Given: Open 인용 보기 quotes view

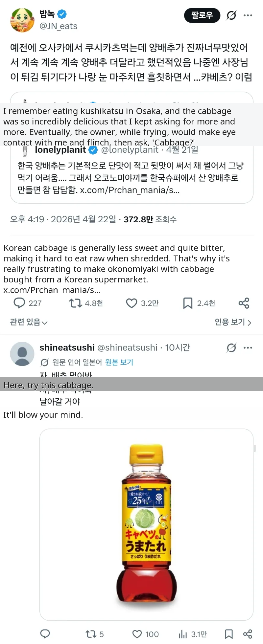Looking at the screenshot, I should point(233,322).
